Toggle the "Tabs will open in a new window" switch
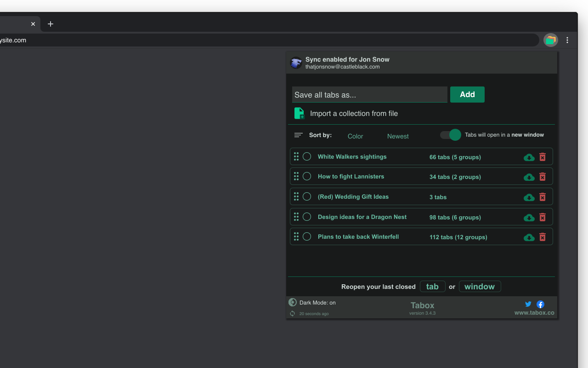Viewport: 588px width, 368px height. tap(450, 135)
